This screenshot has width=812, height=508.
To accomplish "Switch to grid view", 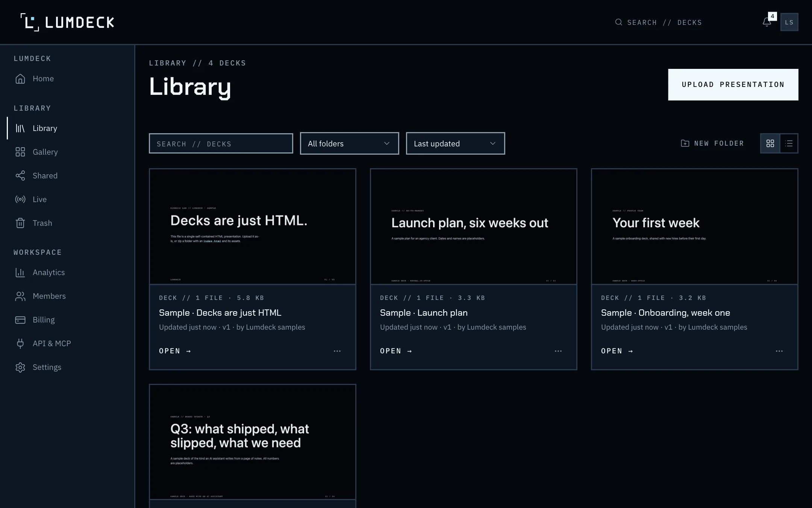I will 770,143.
